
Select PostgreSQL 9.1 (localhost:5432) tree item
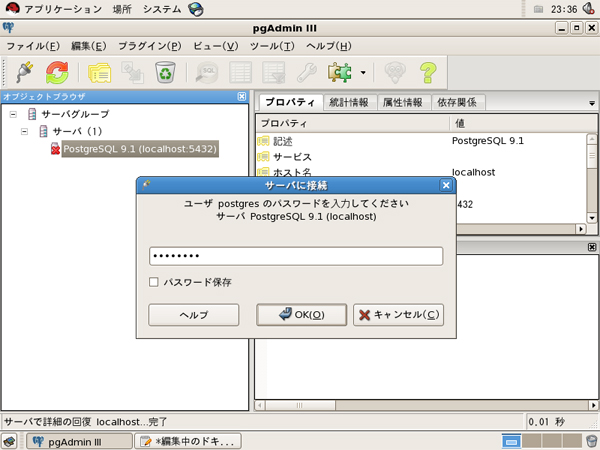[140, 149]
